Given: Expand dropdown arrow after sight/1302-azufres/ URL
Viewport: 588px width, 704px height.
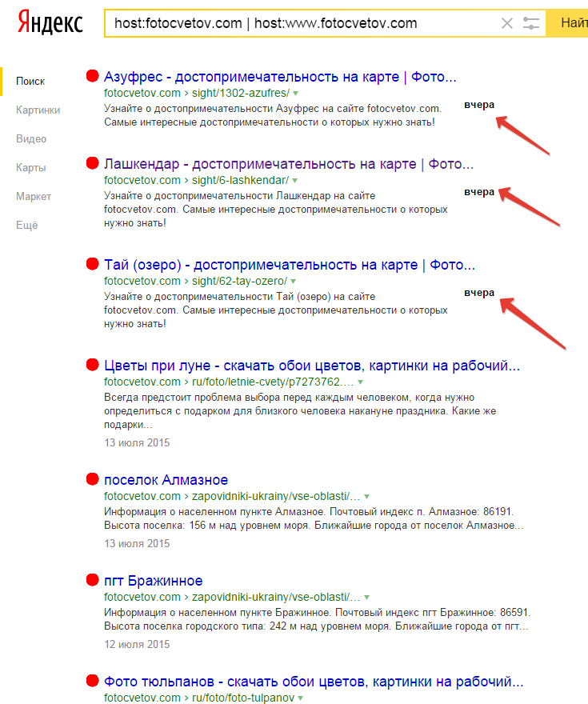Looking at the screenshot, I should tap(296, 94).
